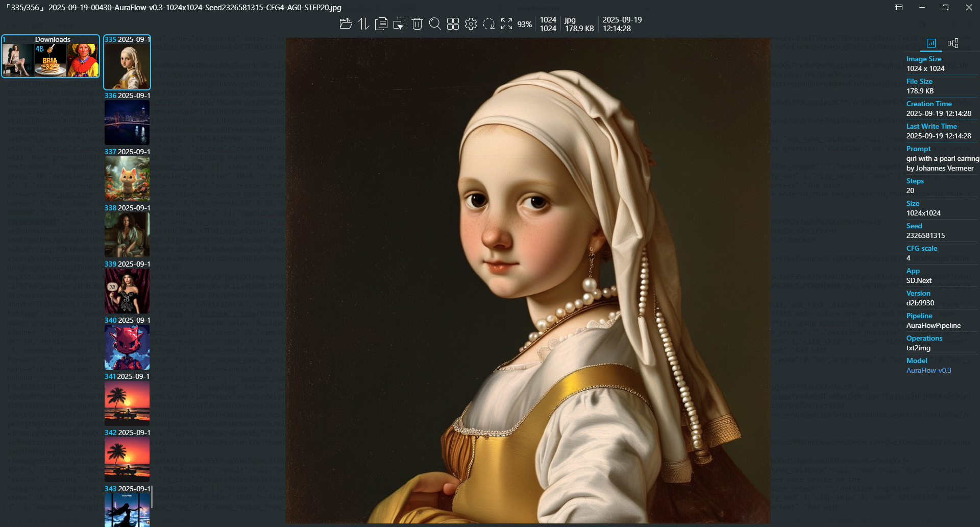Image resolution: width=980 pixels, height=527 pixels.
Task: Delete image with the trash icon
Action: 417,24
